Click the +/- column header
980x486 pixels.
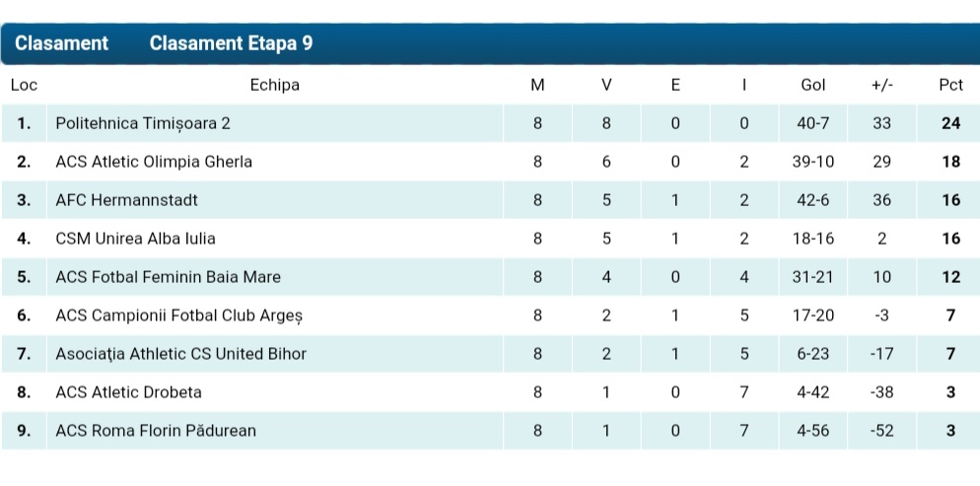coord(881,85)
